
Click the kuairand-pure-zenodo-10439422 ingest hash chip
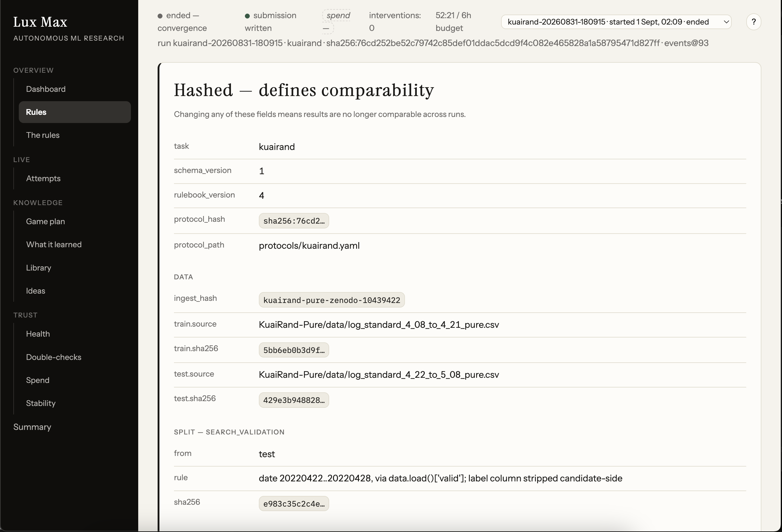click(x=332, y=300)
